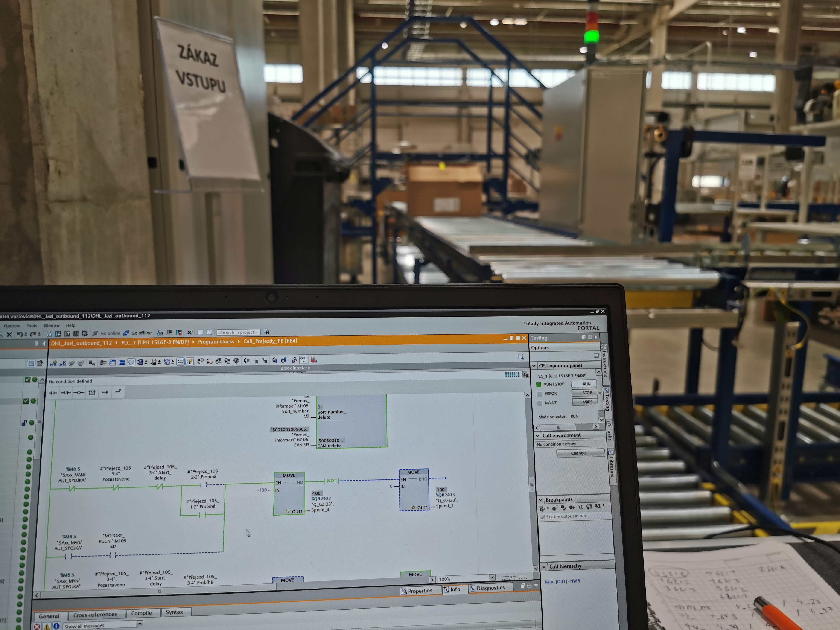Toggle the second green checkbox in left panel
This screenshot has width=840, height=630.
[26, 401]
